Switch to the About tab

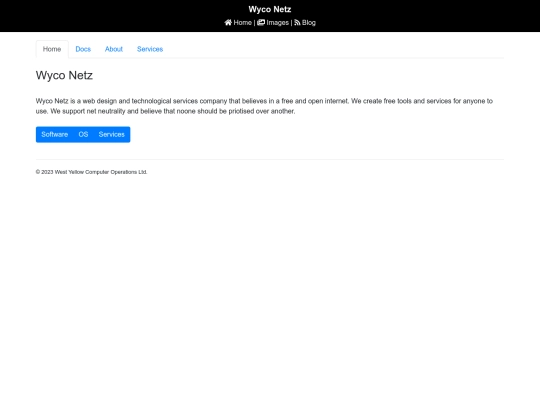pyautogui.click(x=114, y=49)
